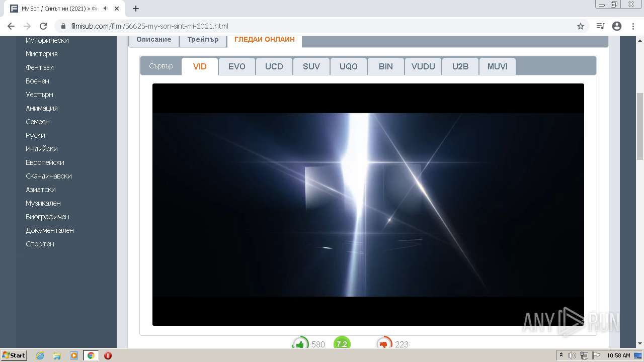Click the video player frame
644x362 pixels.
(368, 205)
